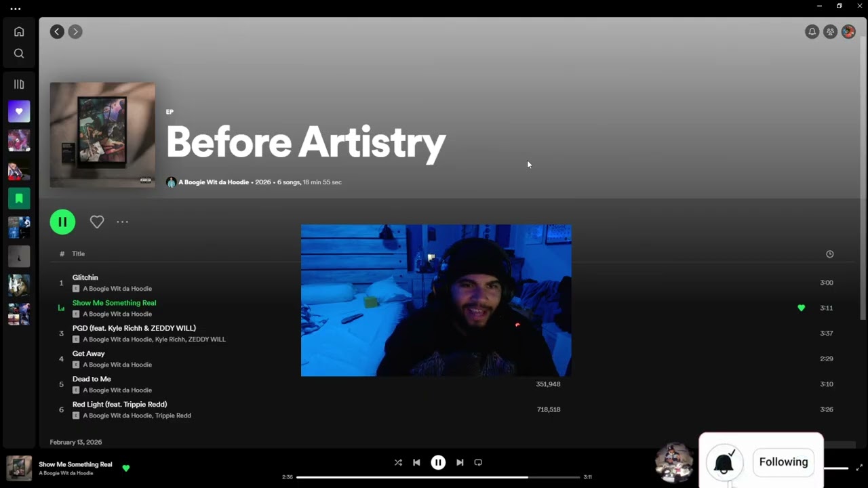Open the now playing album thumbnail
This screenshot has width=868, height=488.
click(19, 468)
